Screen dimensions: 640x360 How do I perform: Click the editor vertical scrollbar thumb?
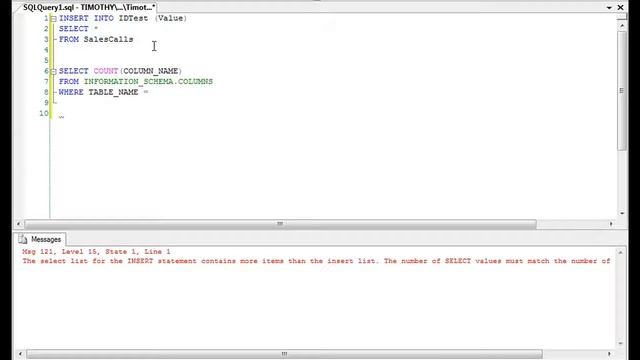(x=622, y=91)
